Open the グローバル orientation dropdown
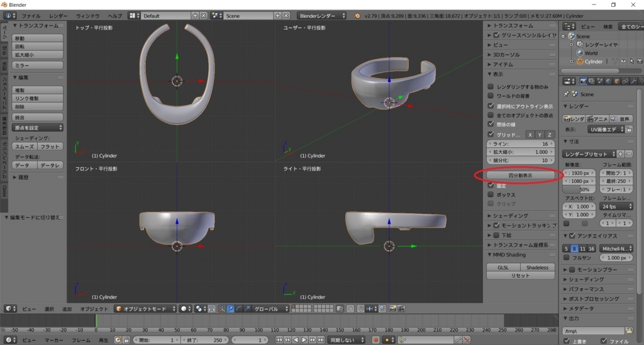 click(270, 309)
